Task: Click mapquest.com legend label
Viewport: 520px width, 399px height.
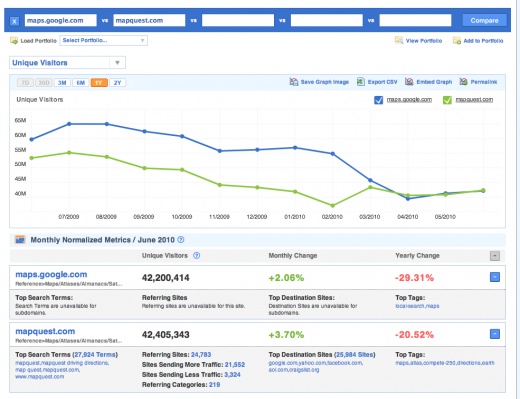Action: pyautogui.click(x=474, y=100)
